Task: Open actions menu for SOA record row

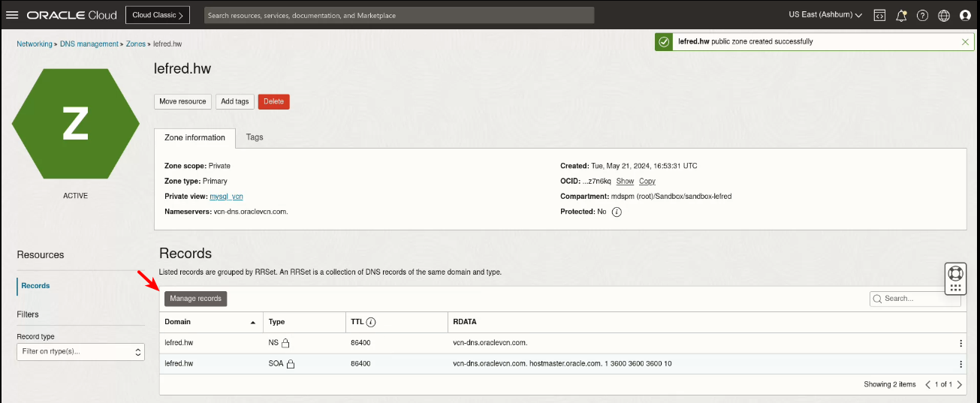Action: (960, 364)
